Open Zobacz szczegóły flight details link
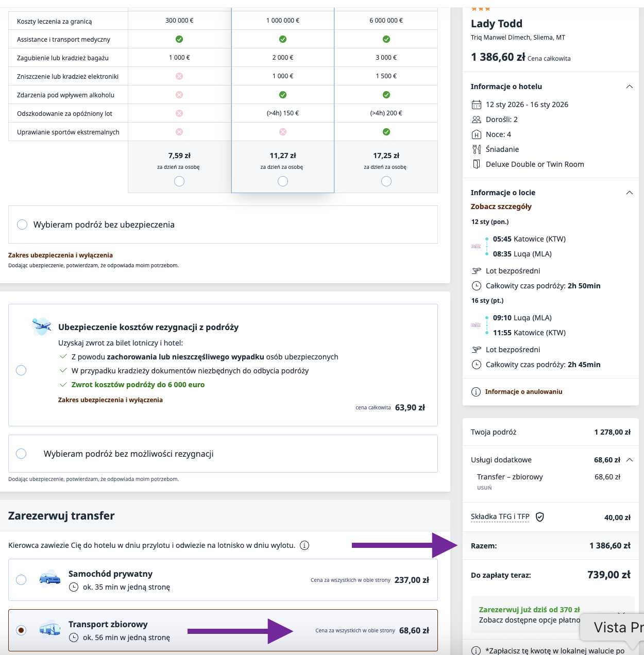Viewport: 644px width, 655px height. 501,206
